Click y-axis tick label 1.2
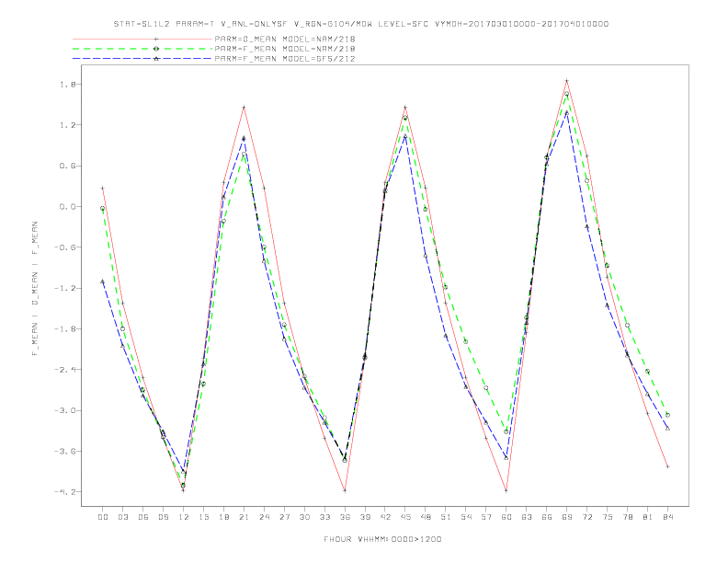 tap(66, 125)
